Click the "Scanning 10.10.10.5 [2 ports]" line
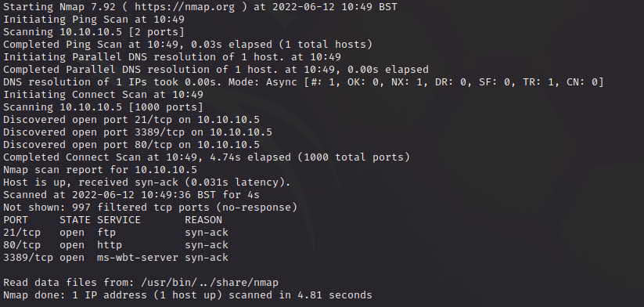Screen dimensions: 644x307 pos(94,32)
